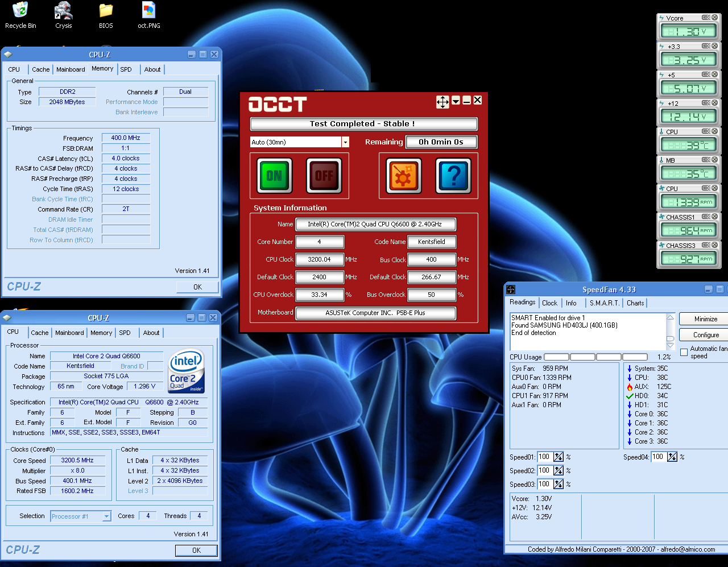This screenshot has height=567, width=728.
Task: Switch to SpeedFan Clock tab
Action: click(549, 303)
